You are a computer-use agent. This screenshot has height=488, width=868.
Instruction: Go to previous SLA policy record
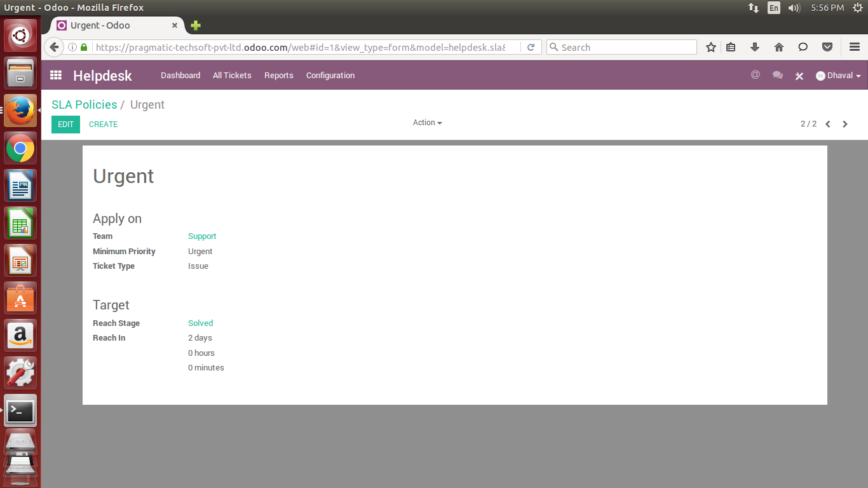[x=828, y=124]
